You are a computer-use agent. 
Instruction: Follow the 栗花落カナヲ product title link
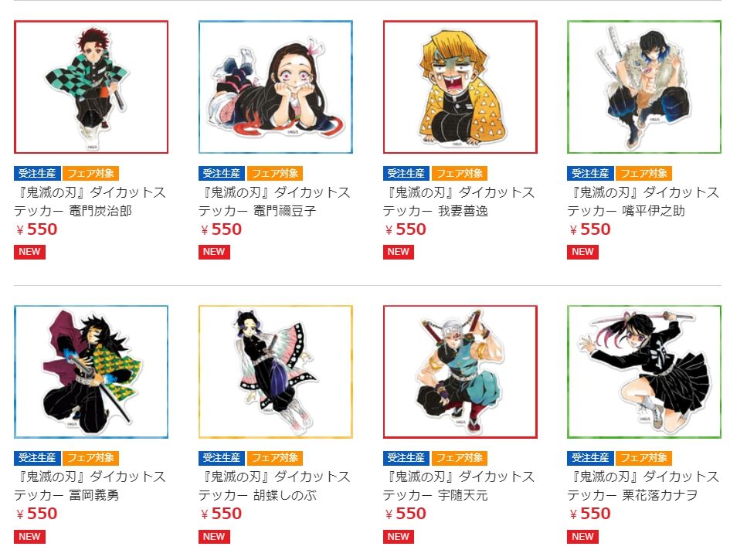click(x=643, y=486)
